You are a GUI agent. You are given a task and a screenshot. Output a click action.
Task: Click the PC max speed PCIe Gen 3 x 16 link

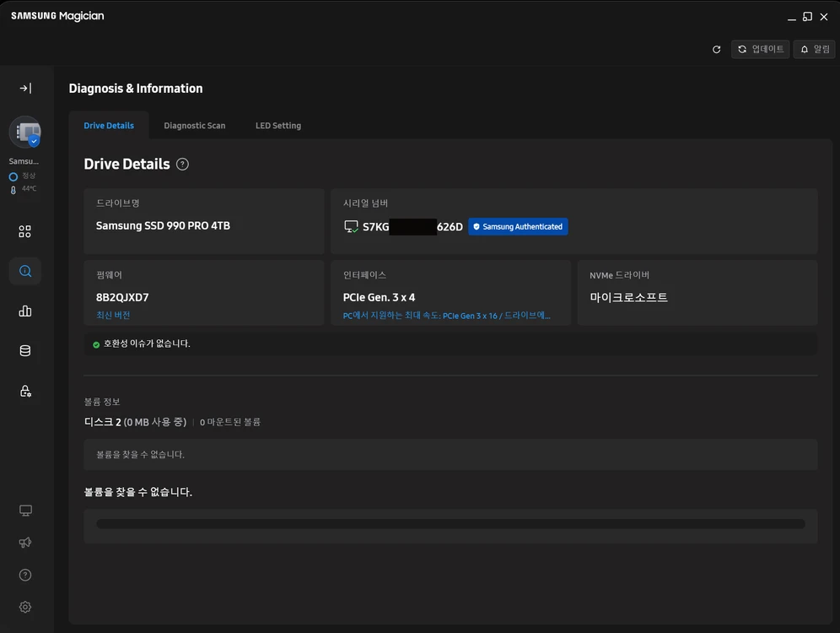(x=446, y=315)
